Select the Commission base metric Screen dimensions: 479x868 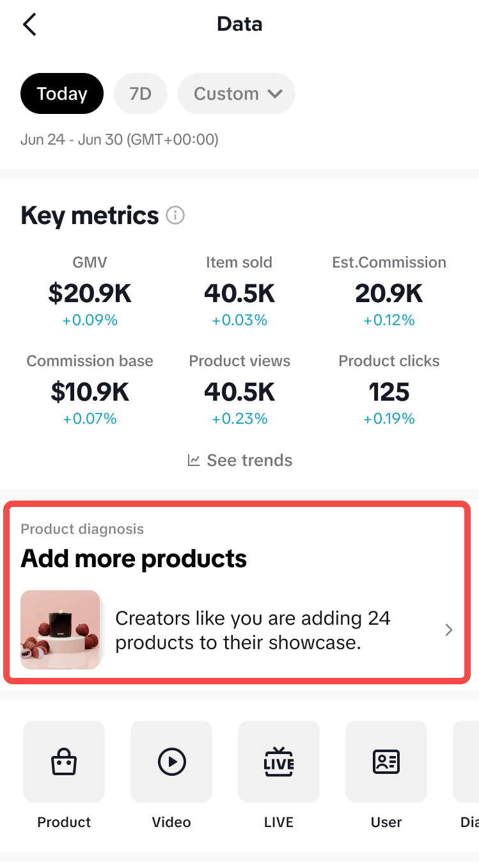click(90, 392)
